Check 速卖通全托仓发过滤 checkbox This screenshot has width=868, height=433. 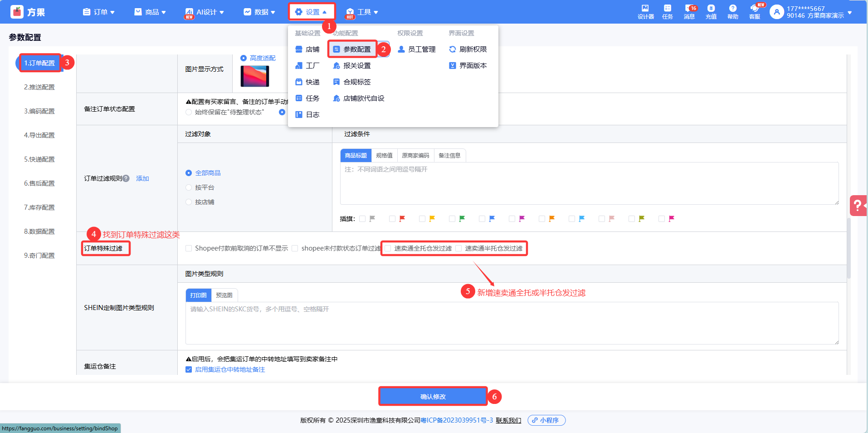388,248
